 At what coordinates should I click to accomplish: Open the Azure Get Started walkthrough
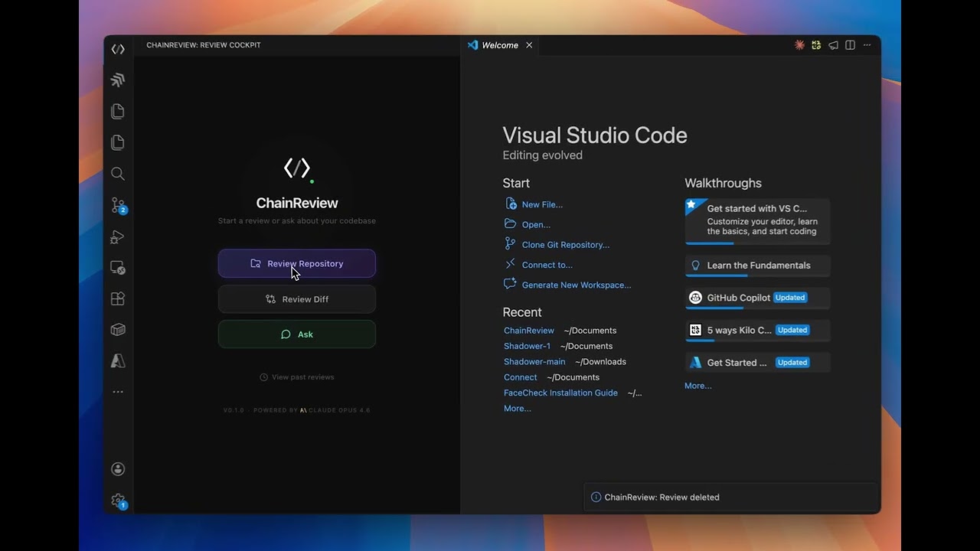tap(758, 363)
